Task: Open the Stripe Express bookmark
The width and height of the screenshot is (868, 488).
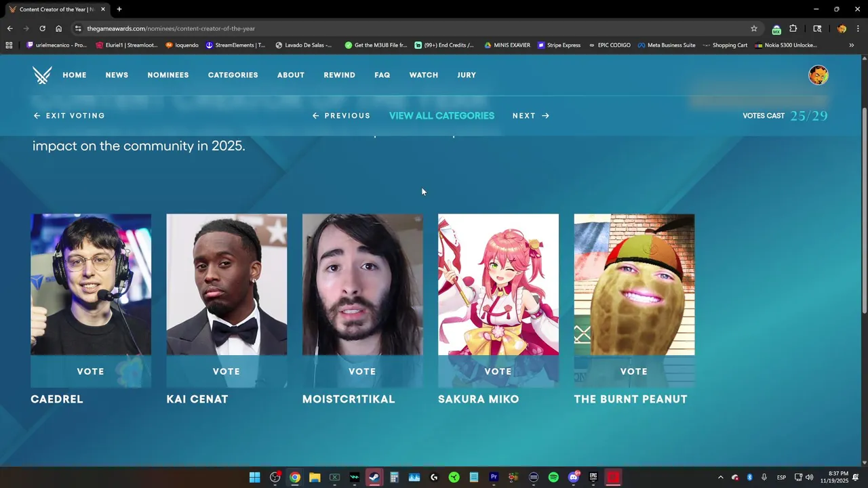Action: [x=559, y=45]
